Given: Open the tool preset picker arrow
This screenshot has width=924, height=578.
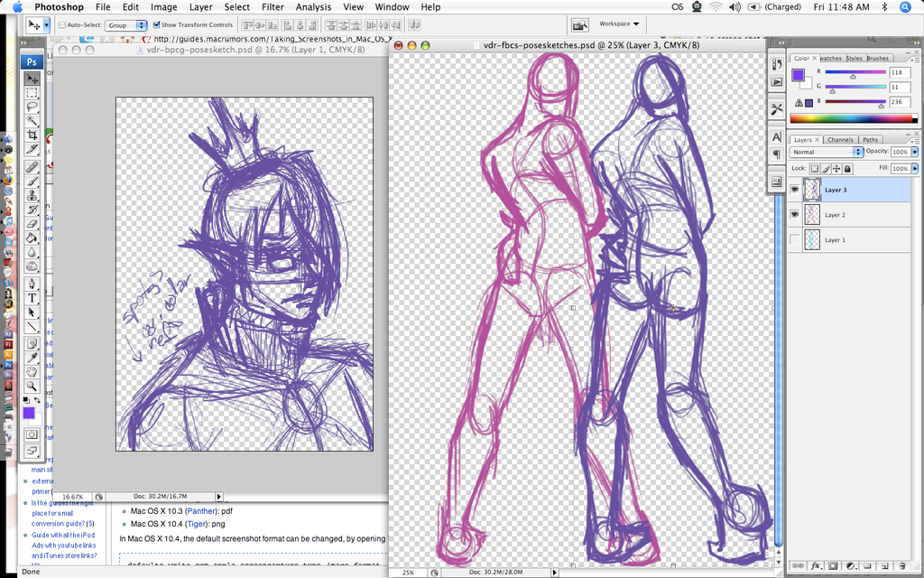Looking at the screenshot, I should 47,25.
